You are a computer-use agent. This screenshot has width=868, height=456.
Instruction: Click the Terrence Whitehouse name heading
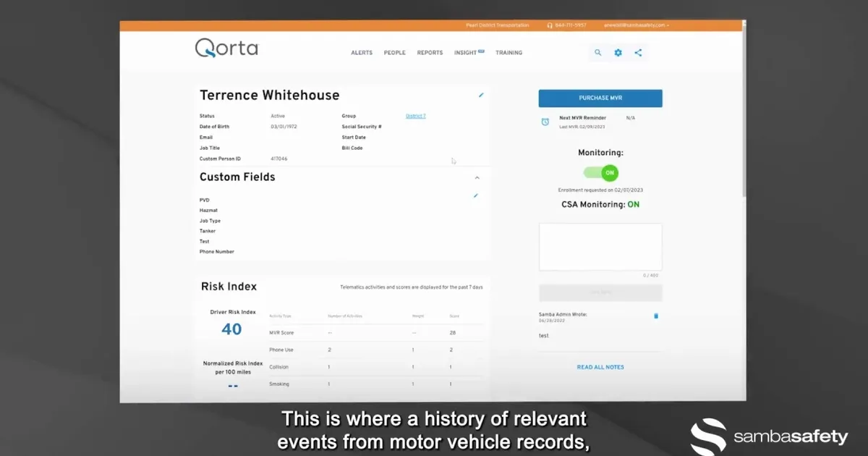coord(269,96)
